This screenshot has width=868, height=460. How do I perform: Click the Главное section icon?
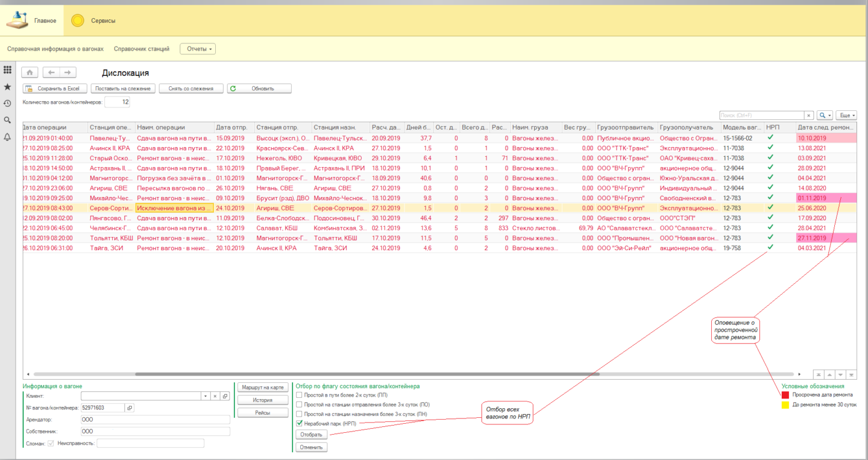click(17, 20)
